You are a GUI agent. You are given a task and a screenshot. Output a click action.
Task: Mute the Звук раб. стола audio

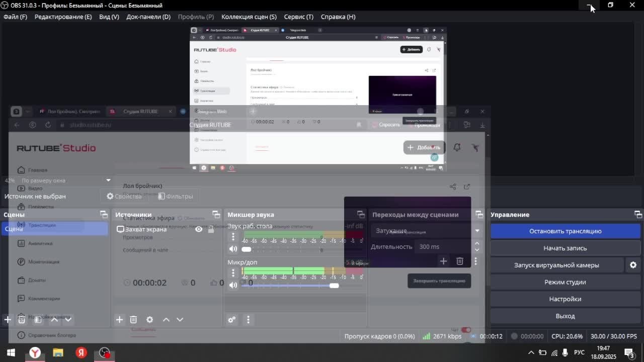click(233, 249)
